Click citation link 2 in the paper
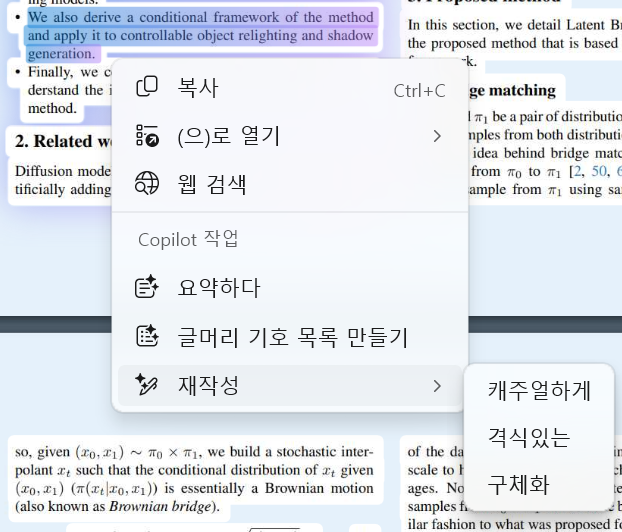The image size is (622, 532). 577,171
